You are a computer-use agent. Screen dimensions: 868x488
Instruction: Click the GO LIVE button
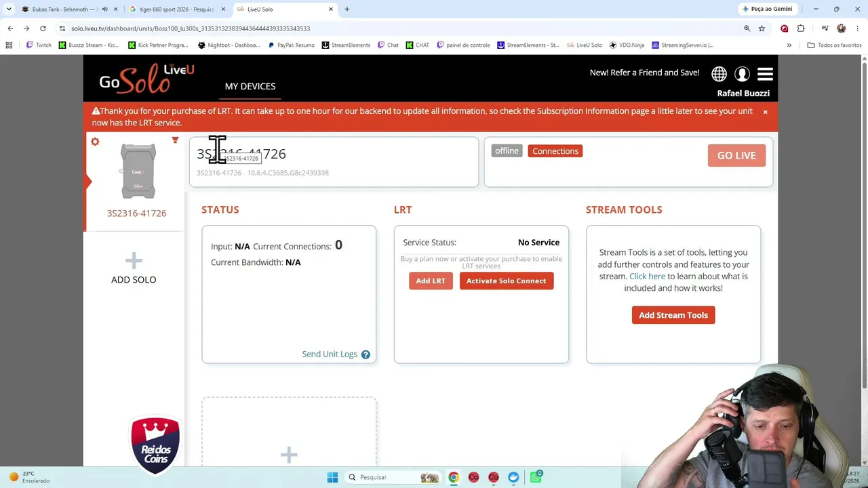pyautogui.click(x=736, y=156)
